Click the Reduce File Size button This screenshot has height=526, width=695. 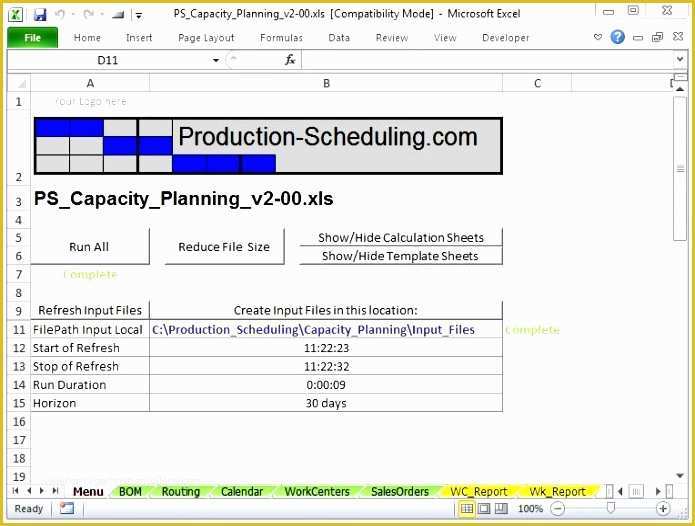coord(224,247)
